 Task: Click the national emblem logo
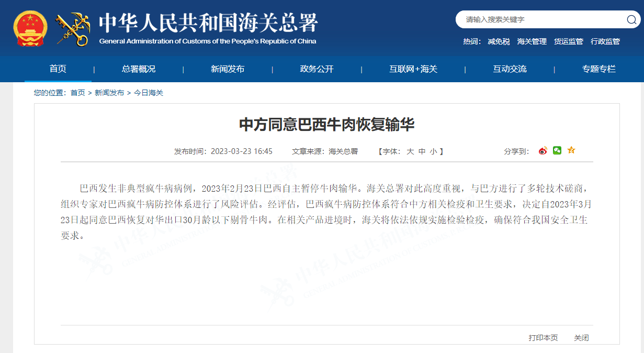tap(30, 29)
